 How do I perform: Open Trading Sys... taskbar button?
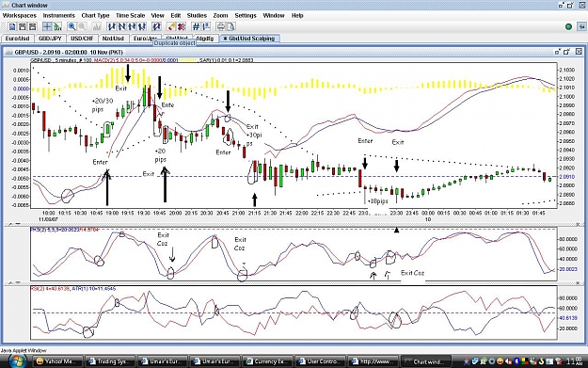click(109, 361)
